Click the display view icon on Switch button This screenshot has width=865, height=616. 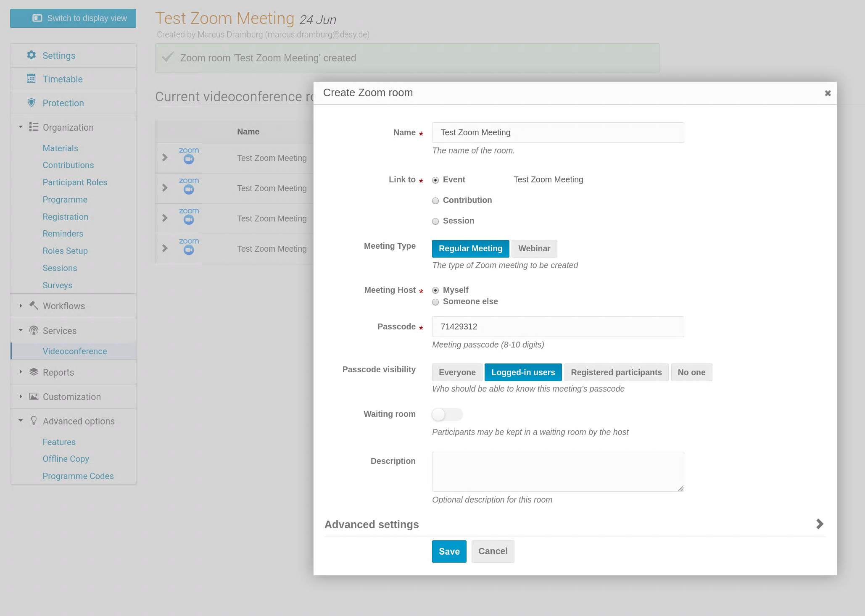coord(37,18)
